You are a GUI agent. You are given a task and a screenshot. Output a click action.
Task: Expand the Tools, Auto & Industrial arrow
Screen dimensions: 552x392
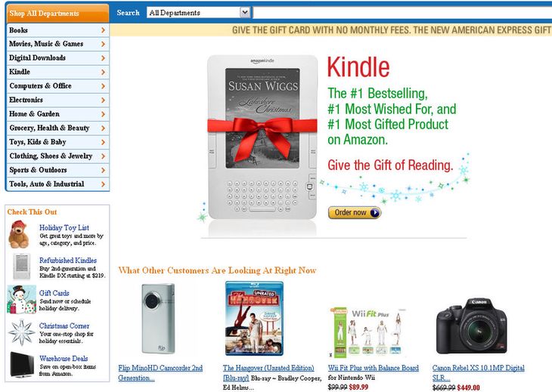(x=103, y=184)
